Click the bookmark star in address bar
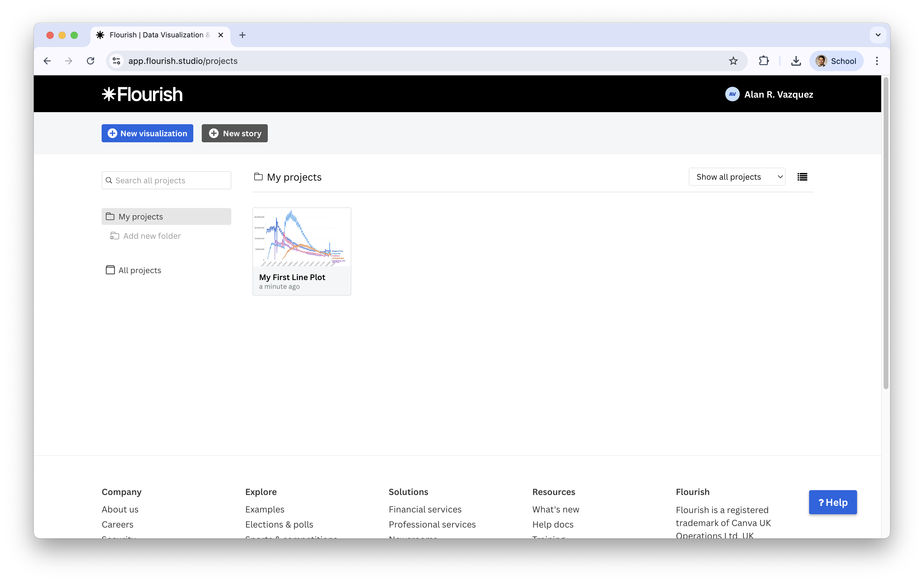The height and width of the screenshot is (583, 924). [733, 61]
